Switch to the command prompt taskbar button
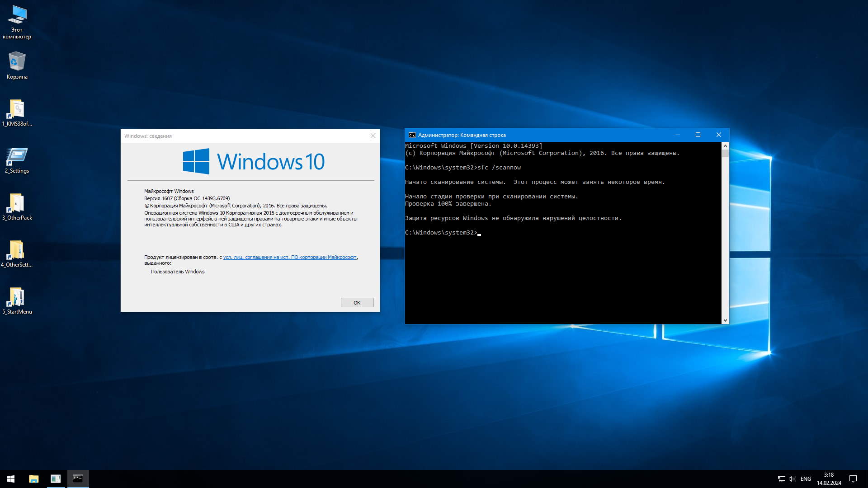868x488 pixels. pyautogui.click(x=78, y=479)
